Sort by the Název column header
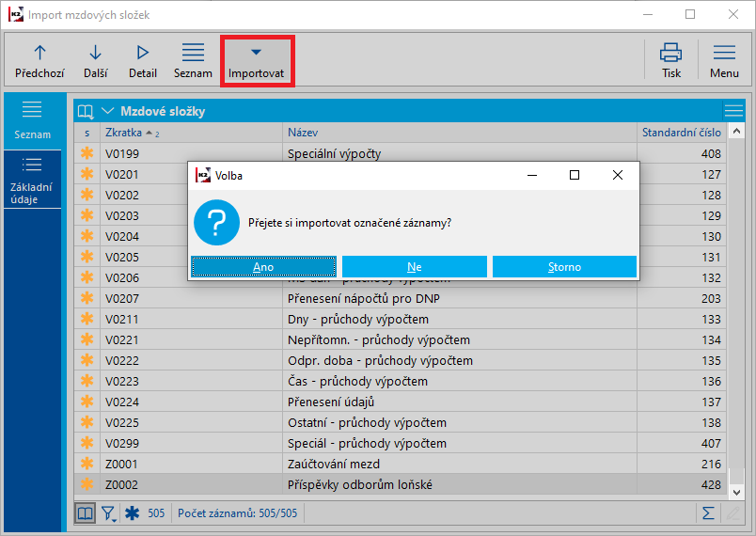 (460, 133)
